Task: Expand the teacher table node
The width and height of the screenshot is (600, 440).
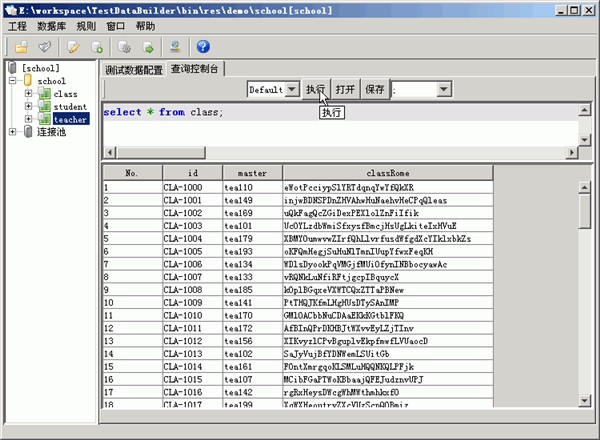Action: [28, 119]
